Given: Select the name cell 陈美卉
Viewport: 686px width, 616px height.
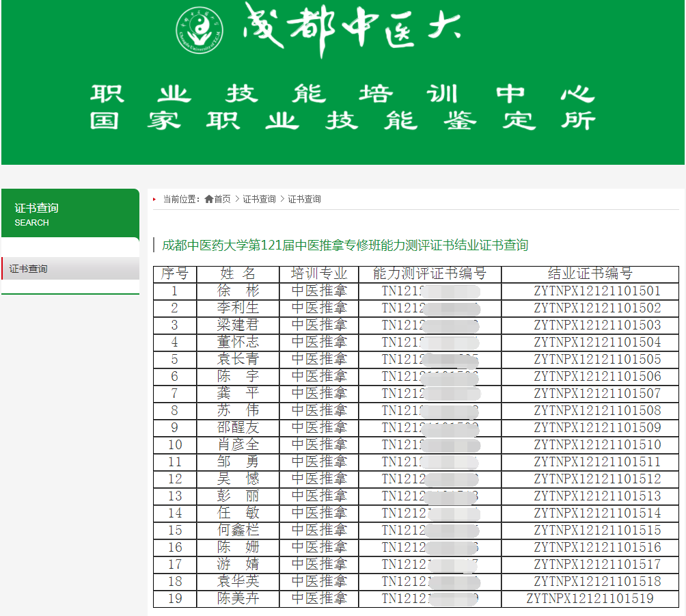Looking at the screenshot, I should 238,598.
